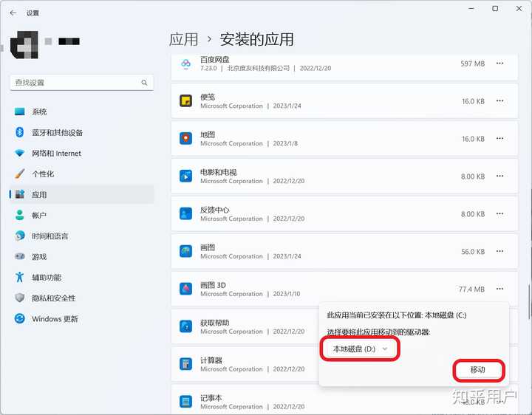Open more options for 反馈中心
532x415 pixels.
(499, 213)
